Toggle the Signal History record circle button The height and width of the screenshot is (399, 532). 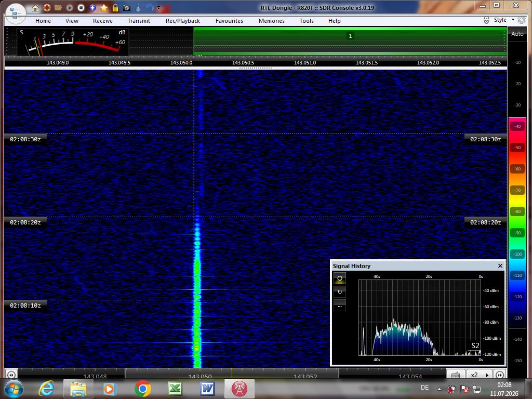pyautogui.click(x=340, y=278)
